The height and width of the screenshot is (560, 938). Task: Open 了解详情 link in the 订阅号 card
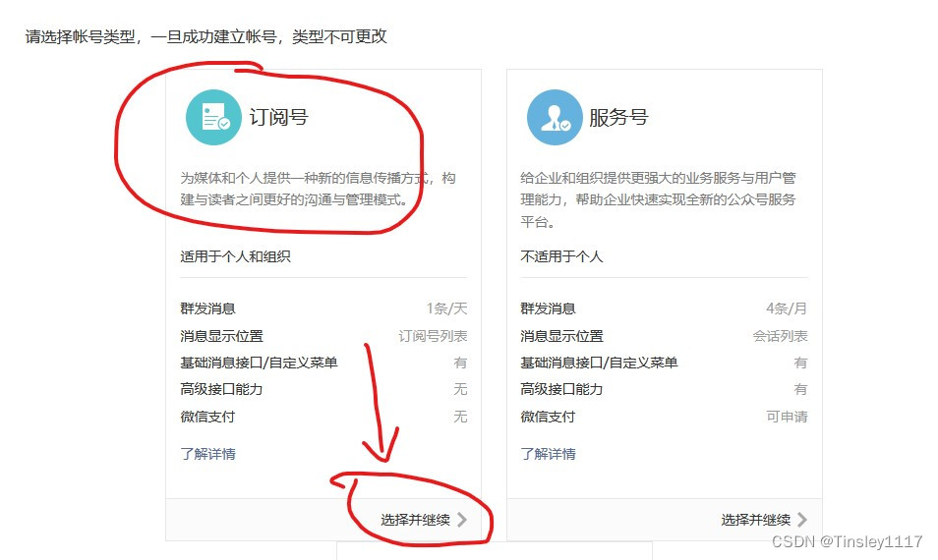coord(208,454)
